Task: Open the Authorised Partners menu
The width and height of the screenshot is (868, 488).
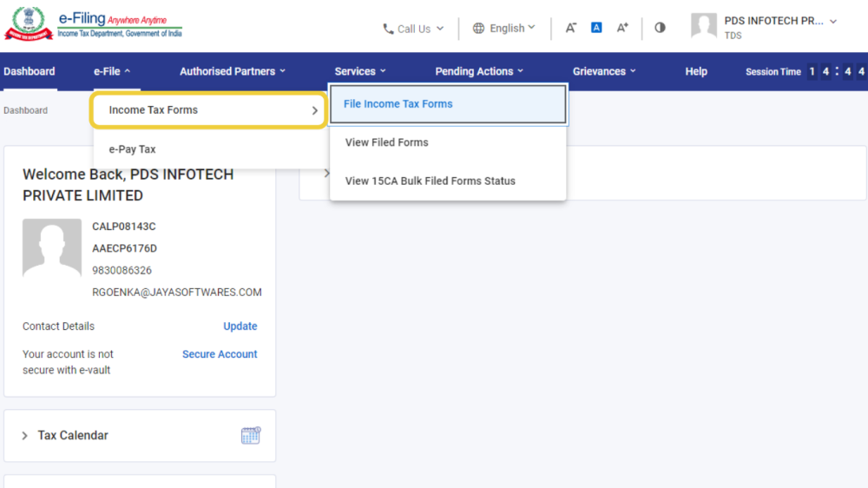Action: (233, 71)
